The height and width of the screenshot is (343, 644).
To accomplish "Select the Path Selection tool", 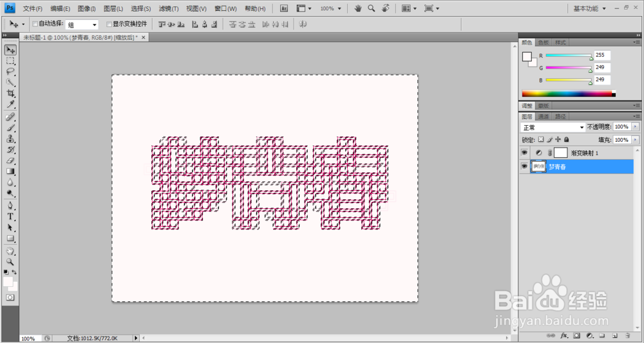I will (10, 228).
